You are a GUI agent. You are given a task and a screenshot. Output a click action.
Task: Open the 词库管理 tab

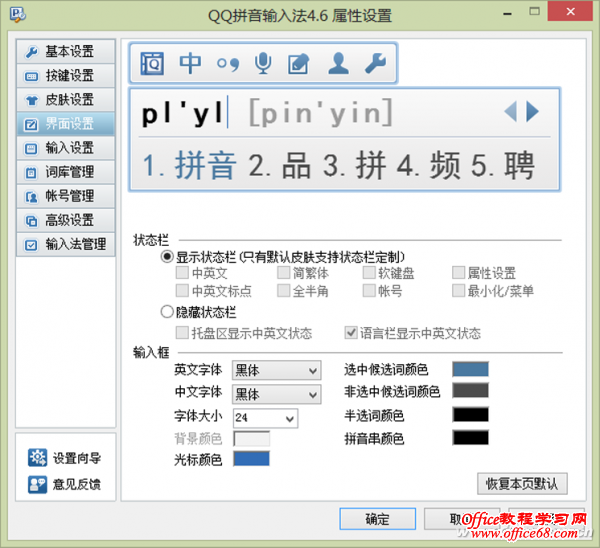pos(65,172)
